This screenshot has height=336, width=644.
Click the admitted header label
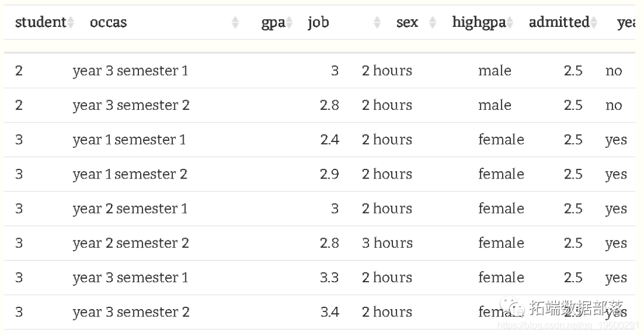[x=559, y=23]
